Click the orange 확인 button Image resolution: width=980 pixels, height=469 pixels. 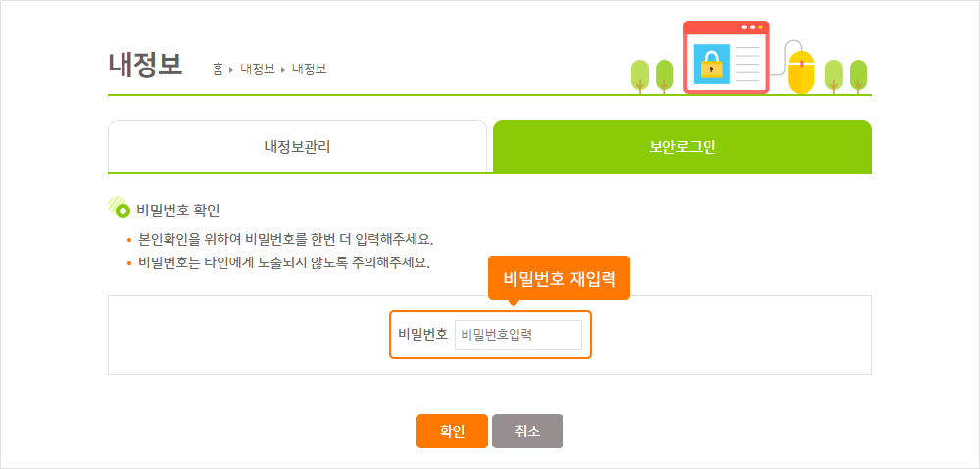(452, 431)
